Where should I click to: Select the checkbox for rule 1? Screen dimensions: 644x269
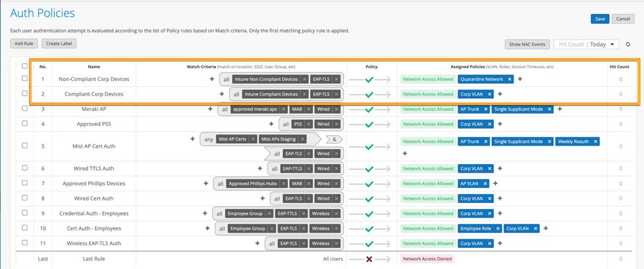click(x=24, y=78)
